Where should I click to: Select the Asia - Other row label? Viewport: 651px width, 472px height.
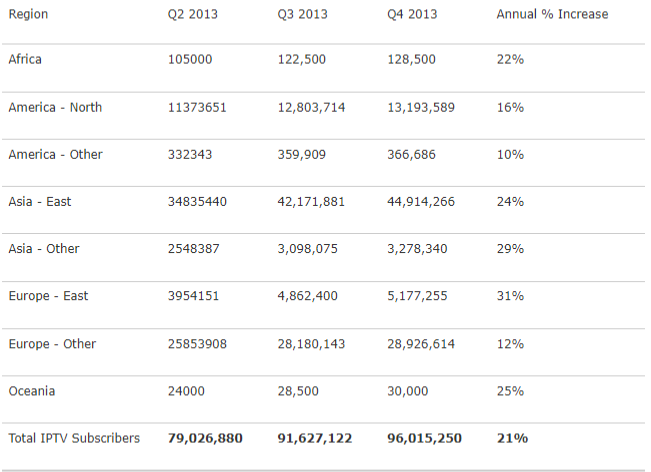click(x=43, y=249)
